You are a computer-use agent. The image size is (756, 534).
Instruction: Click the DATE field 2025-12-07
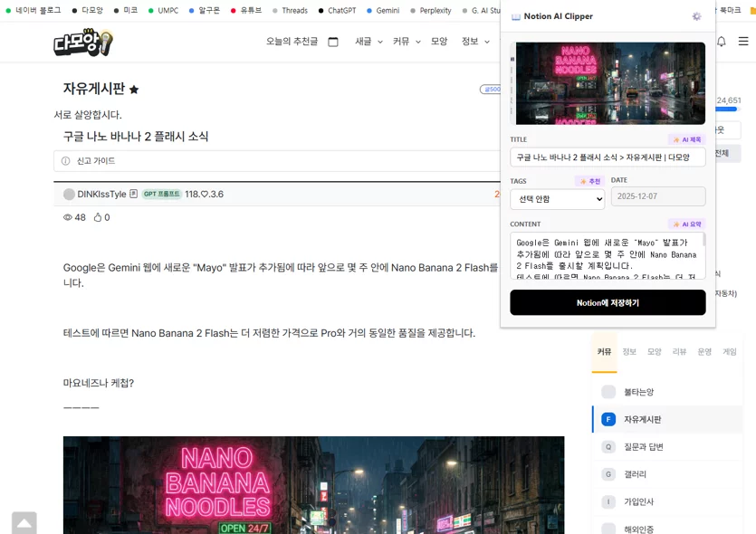pyautogui.click(x=658, y=196)
